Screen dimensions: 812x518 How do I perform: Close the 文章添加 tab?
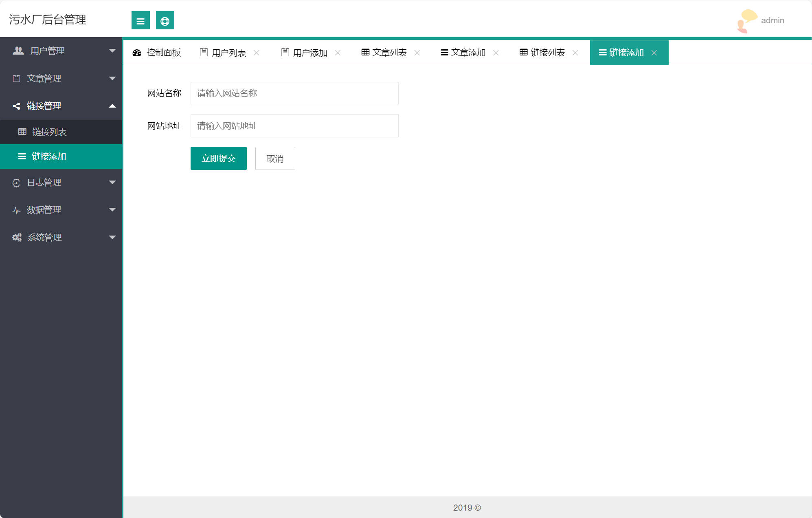pos(496,53)
